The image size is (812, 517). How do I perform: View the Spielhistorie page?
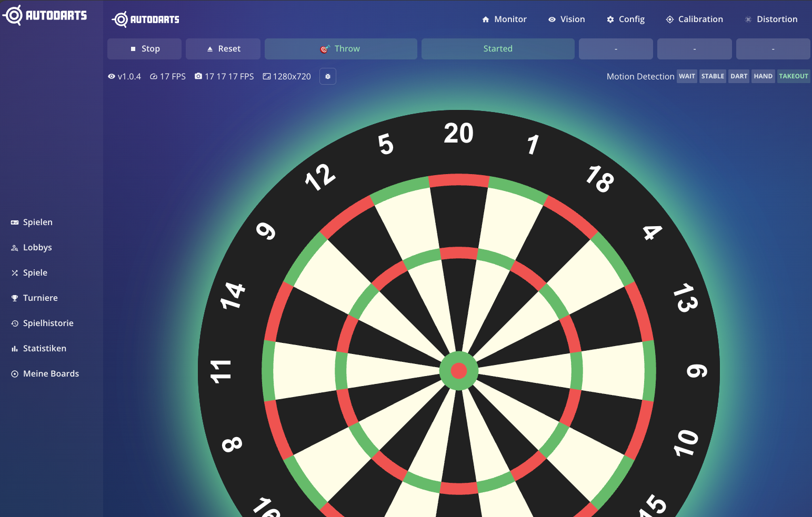coord(48,323)
